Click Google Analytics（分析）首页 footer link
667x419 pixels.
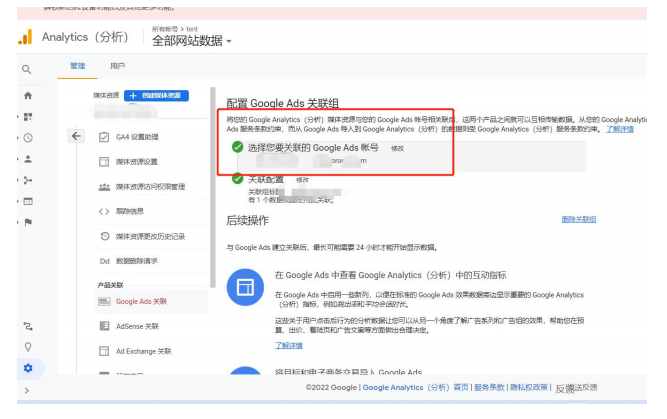[415, 388]
